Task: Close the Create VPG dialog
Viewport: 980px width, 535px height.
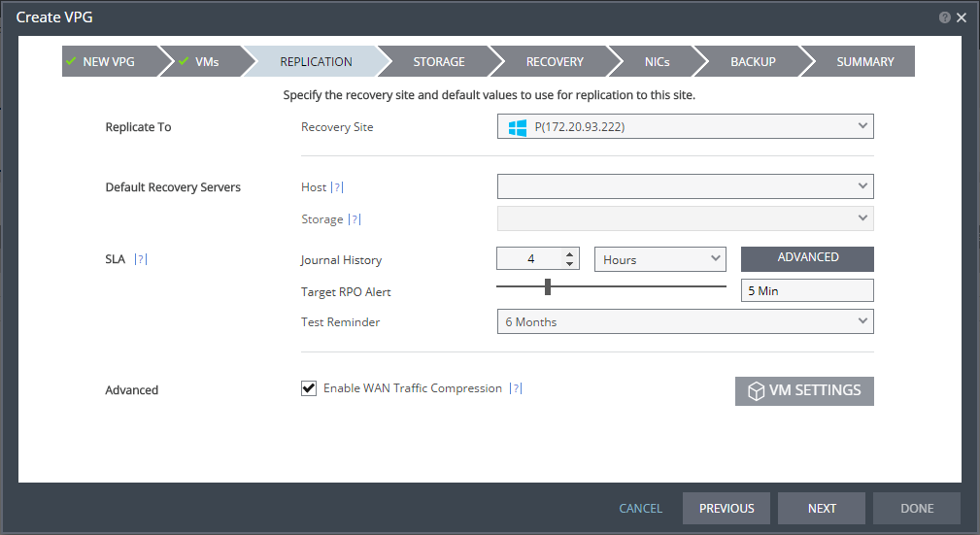Action: [x=962, y=17]
